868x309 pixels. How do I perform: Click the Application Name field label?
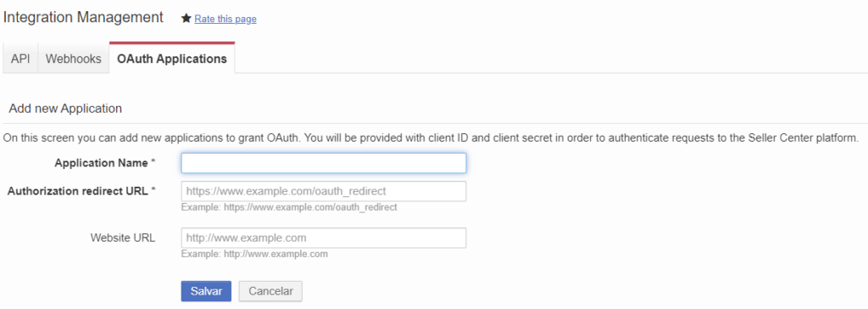point(102,163)
